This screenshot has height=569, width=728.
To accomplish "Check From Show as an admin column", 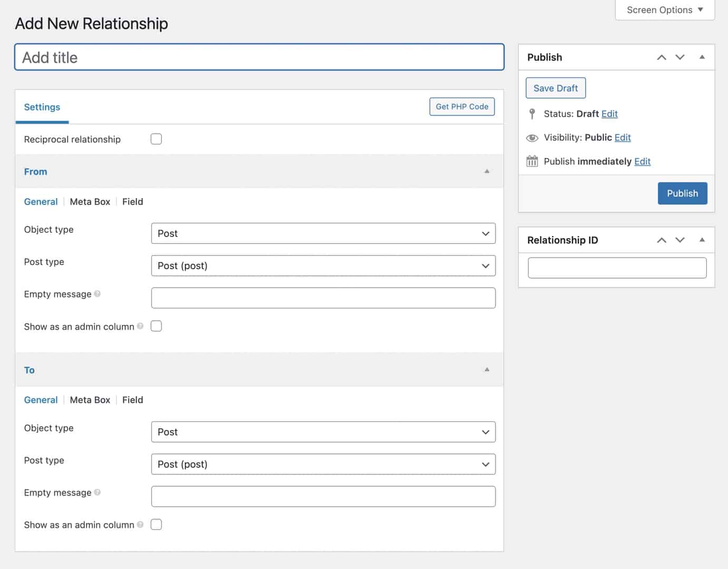I will (156, 326).
